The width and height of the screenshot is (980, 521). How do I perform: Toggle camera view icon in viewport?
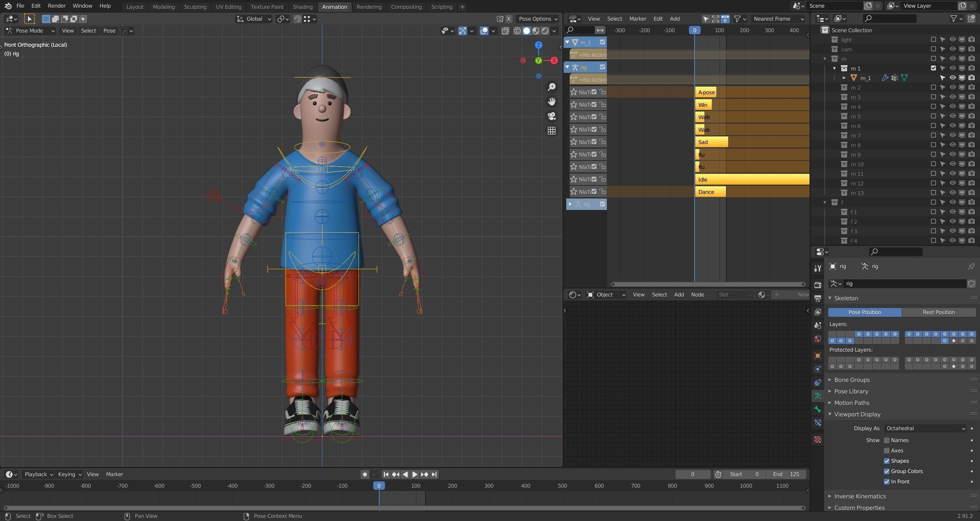(x=552, y=116)
